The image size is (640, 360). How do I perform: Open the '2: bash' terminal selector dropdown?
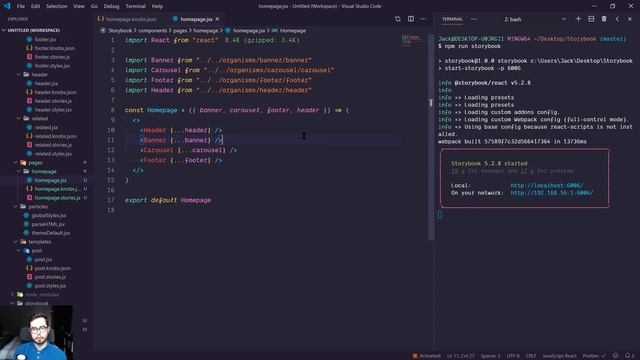pyautogui.click(x=535, y=19)
